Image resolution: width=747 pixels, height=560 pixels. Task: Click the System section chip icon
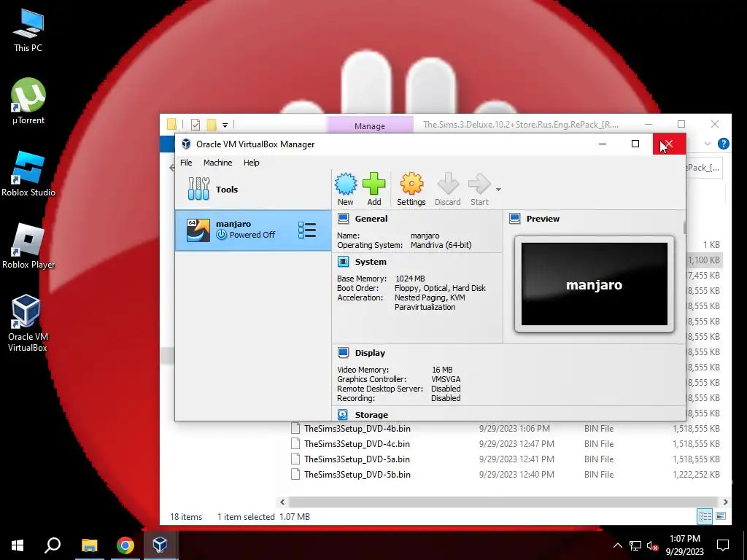[x=343, y=262]
